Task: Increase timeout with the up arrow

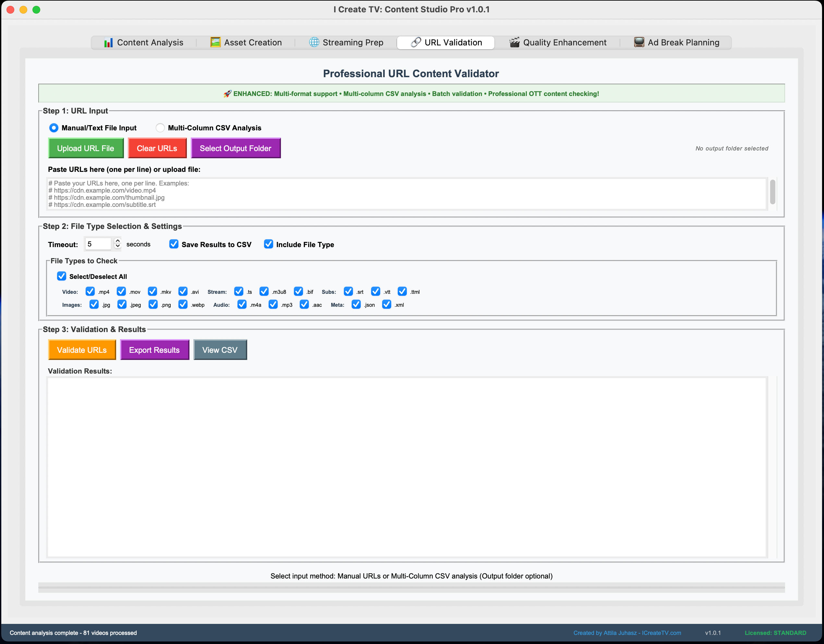Action: tap(118, 241)
